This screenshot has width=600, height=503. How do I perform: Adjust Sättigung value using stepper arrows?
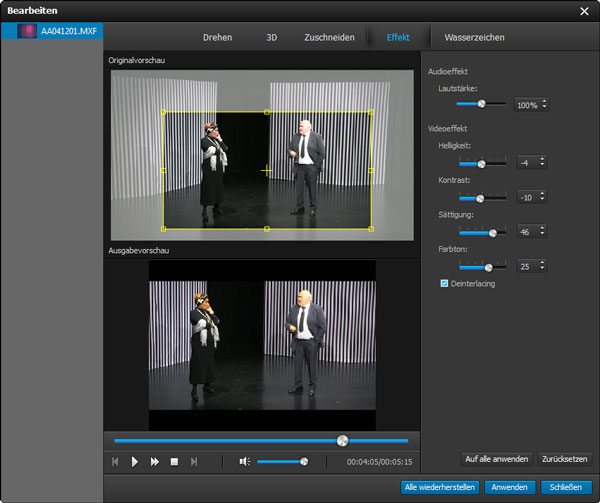[543, 232]
